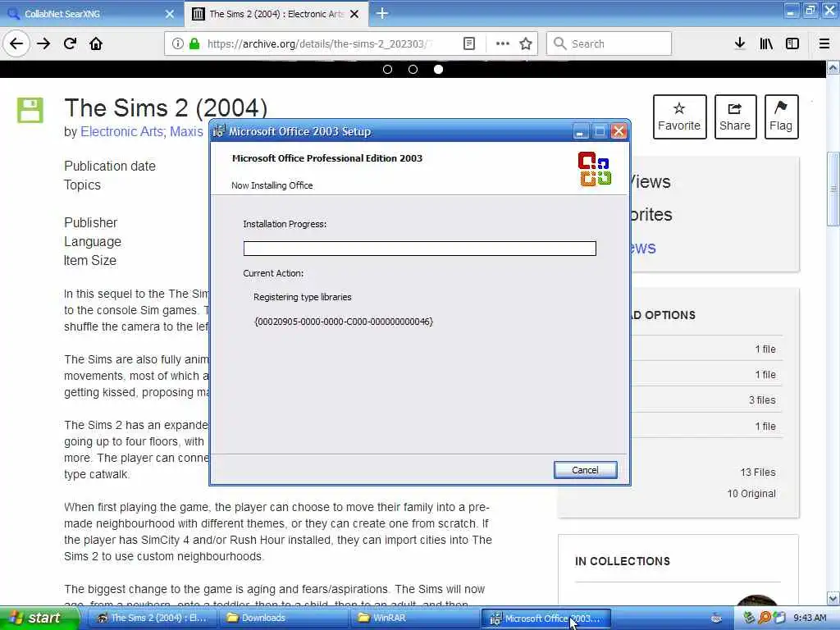Open a new tab with the plus button
Screen dimensions: 840x630
[x=382, y=13]
